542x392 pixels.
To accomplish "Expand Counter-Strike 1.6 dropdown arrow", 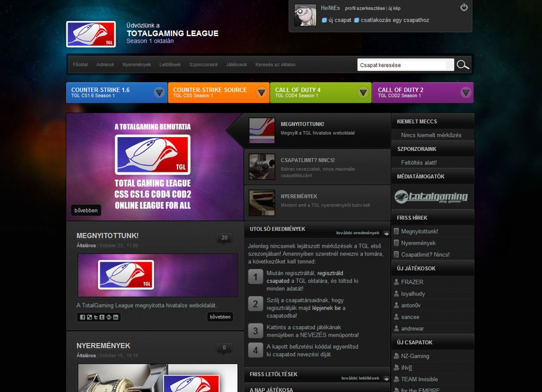I will point(159,93).
